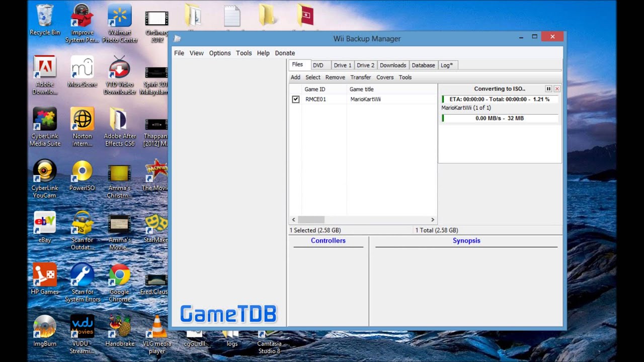644x362 pixels.
Task: Switch to the Log* tab
Action: pyautogui.click(x=447, y=65)
